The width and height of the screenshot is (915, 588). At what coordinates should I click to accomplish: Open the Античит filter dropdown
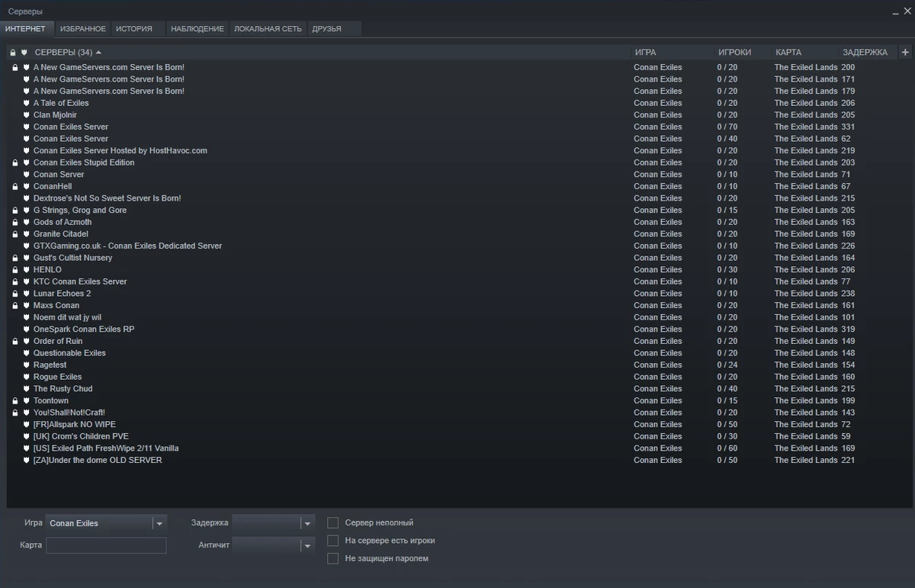click(273, 545)
